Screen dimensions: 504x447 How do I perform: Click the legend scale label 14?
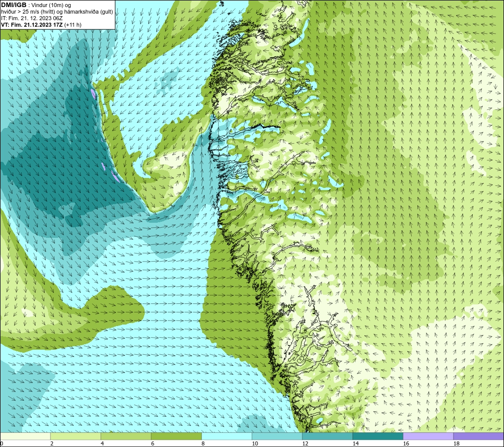(355, 444)
